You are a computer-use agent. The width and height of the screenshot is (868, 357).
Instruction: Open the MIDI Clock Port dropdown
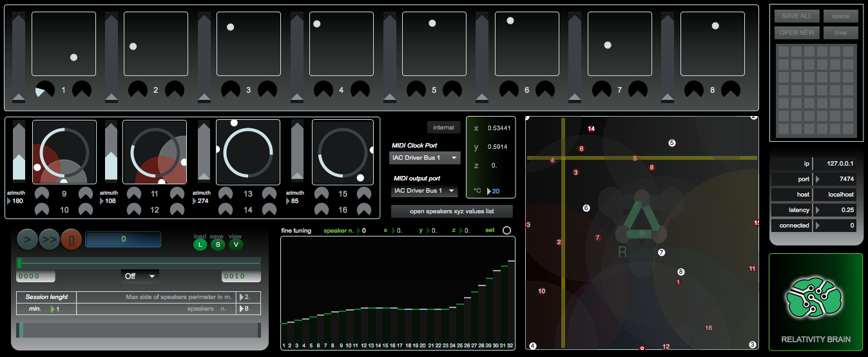(x=425, y=158)
